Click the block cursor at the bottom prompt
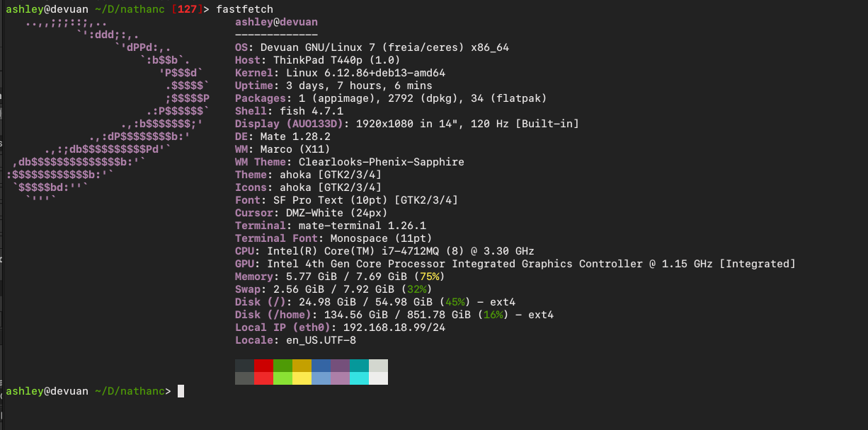 [181, 391]
